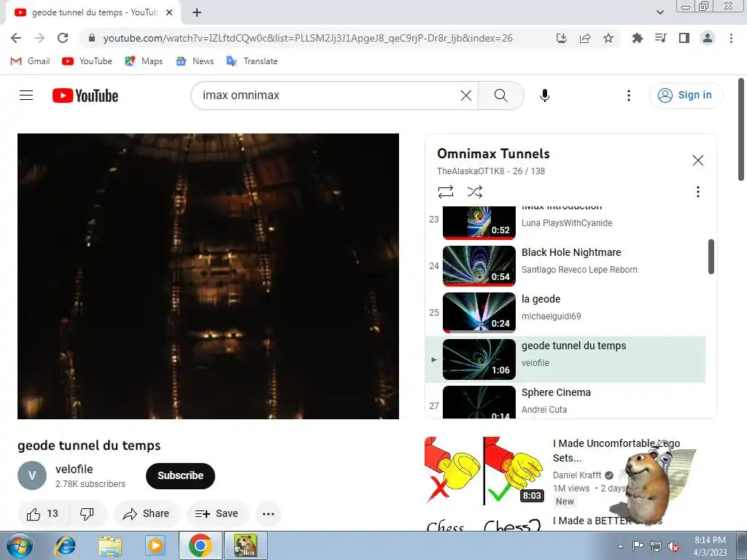Click the playlist panel scrollbar
Screen dimensions: 747x560
711,257
